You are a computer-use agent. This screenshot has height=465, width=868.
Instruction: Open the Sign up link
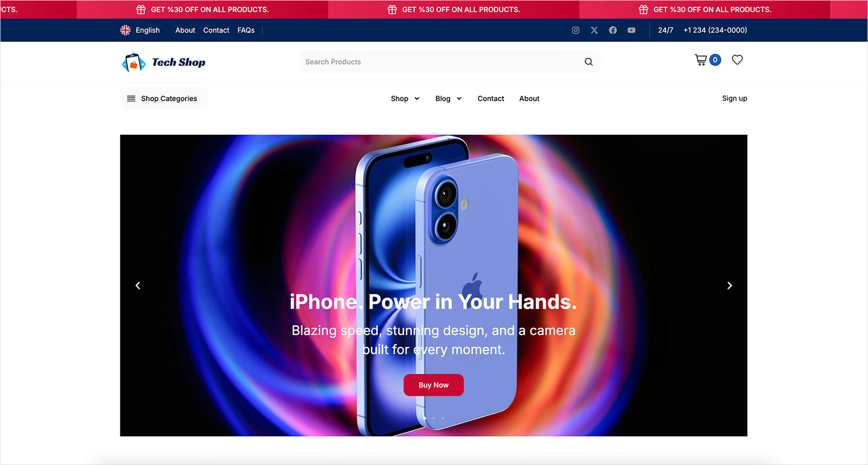735,99
